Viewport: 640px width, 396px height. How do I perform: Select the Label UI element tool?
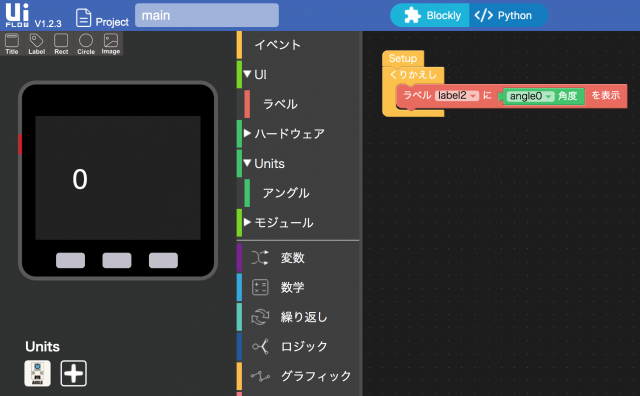(x=36, y=44)
